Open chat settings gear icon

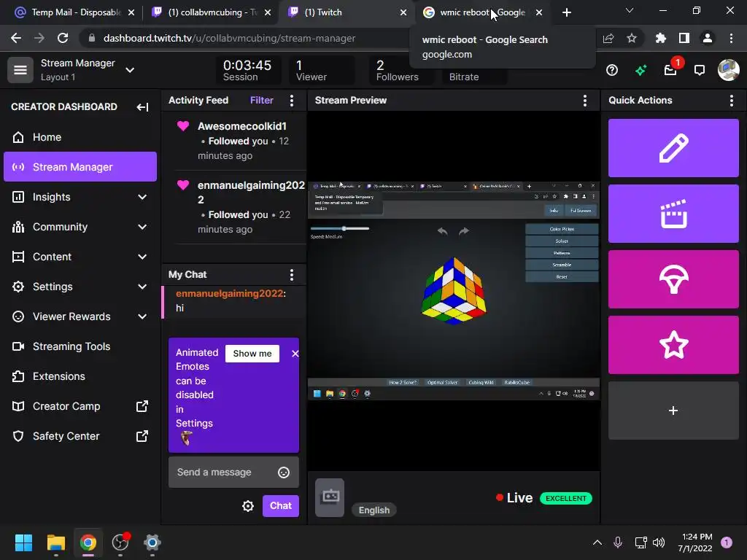pyautogui.click(x=248, y=506)
